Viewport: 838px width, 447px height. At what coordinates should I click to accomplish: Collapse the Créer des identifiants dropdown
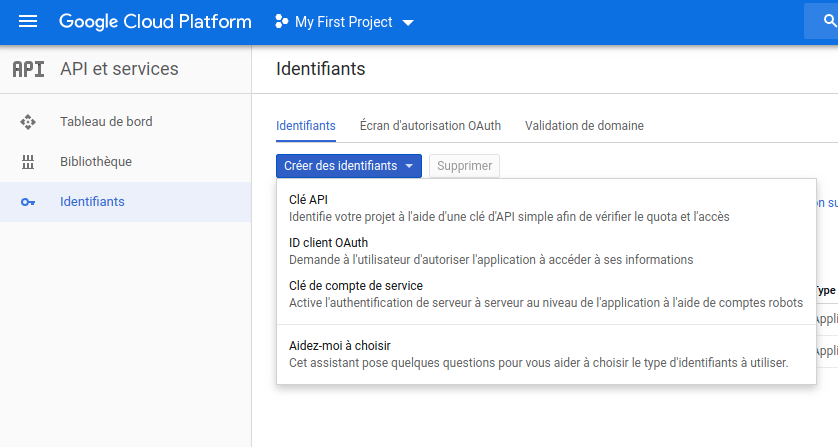click(x=348, y=166)
